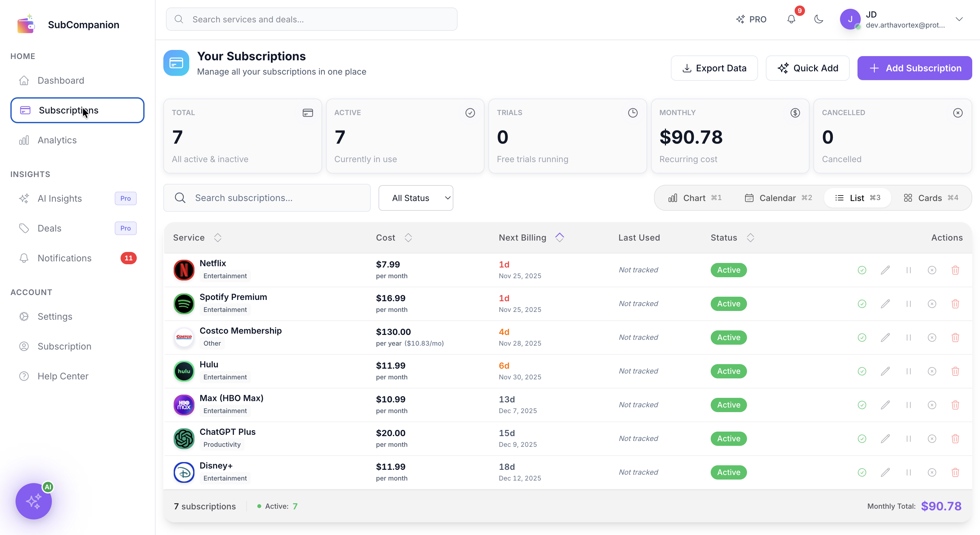Select the List view tab

(x=857, y=198)
